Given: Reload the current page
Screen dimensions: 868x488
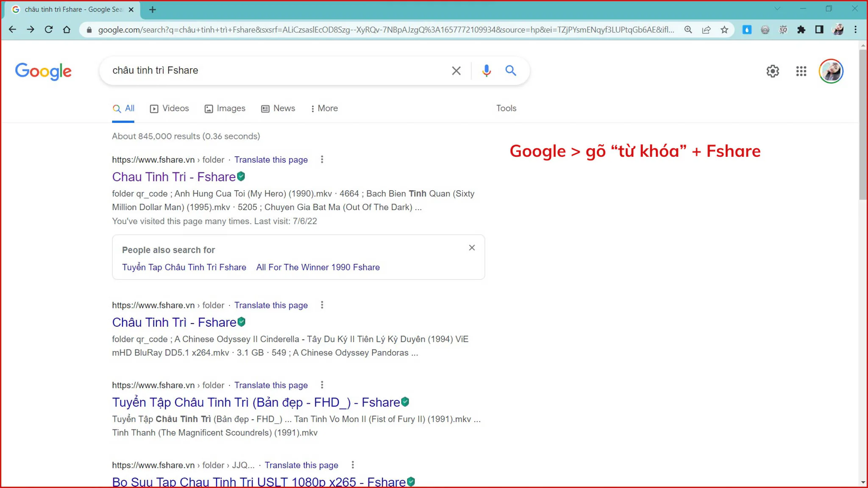Looking at the screenshot, I should pyautogui.click(x=49, y=30).
